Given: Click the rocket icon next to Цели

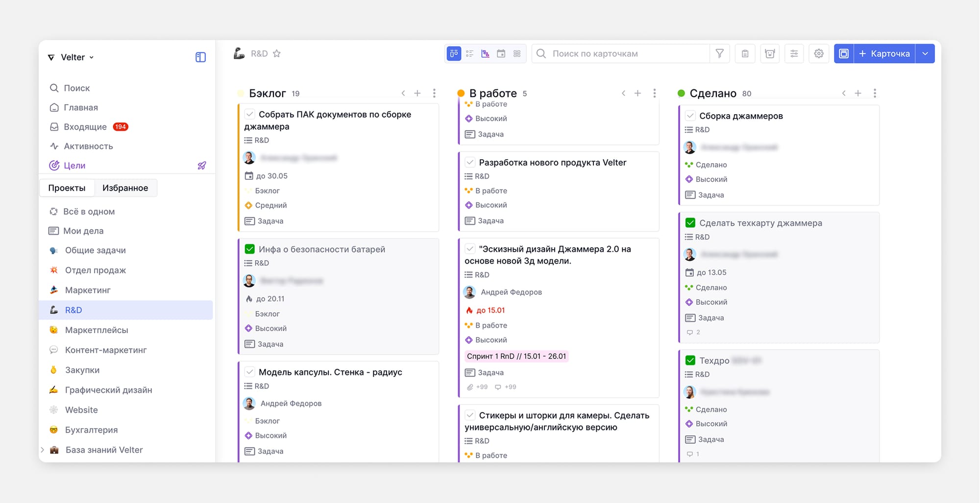Looking at the screenshot, I should click(201, 166).
